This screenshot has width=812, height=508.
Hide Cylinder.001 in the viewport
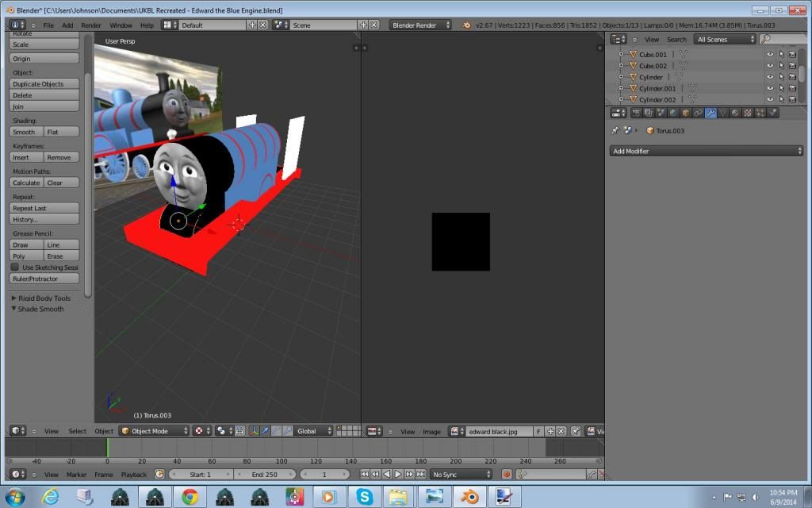tap(770, 89)
